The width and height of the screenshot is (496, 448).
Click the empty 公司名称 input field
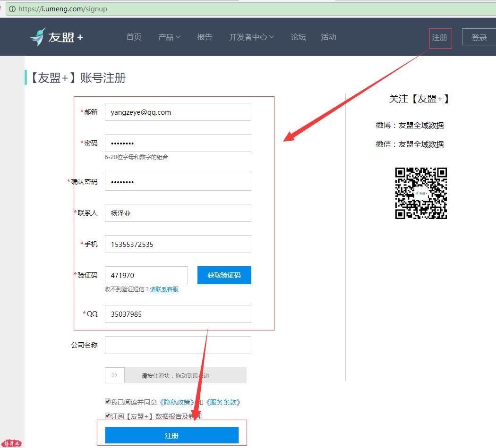tap(178, 345)
